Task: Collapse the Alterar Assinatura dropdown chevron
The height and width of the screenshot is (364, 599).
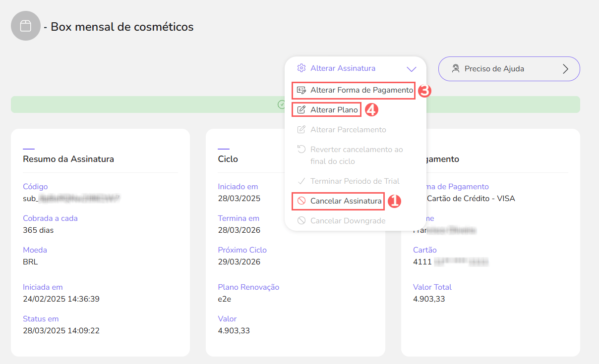Action: point(412,68)
